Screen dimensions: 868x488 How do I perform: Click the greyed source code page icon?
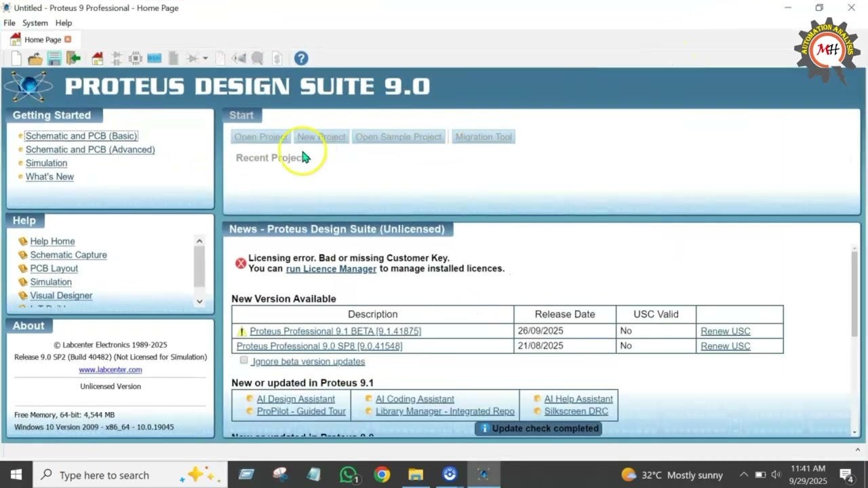coord(220,59)
